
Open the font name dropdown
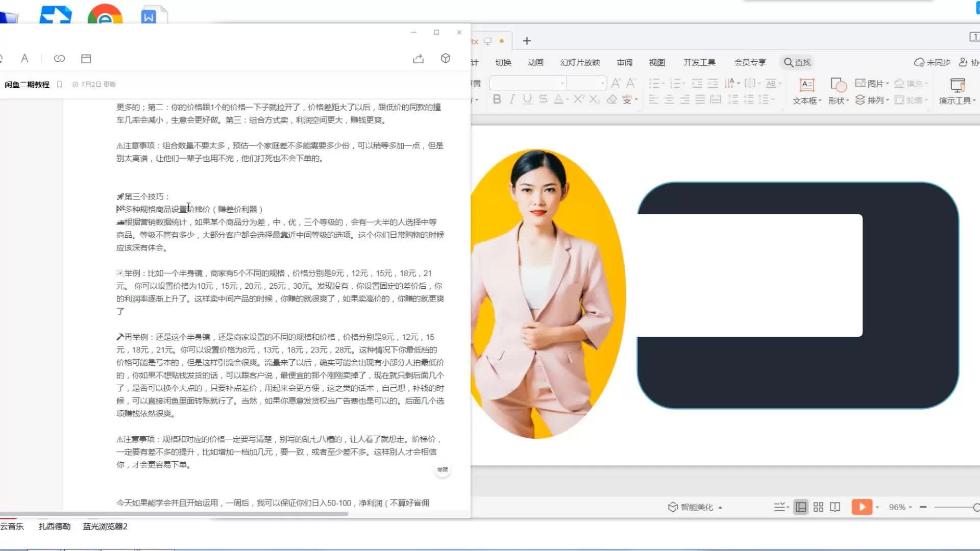tap(562, 83)
